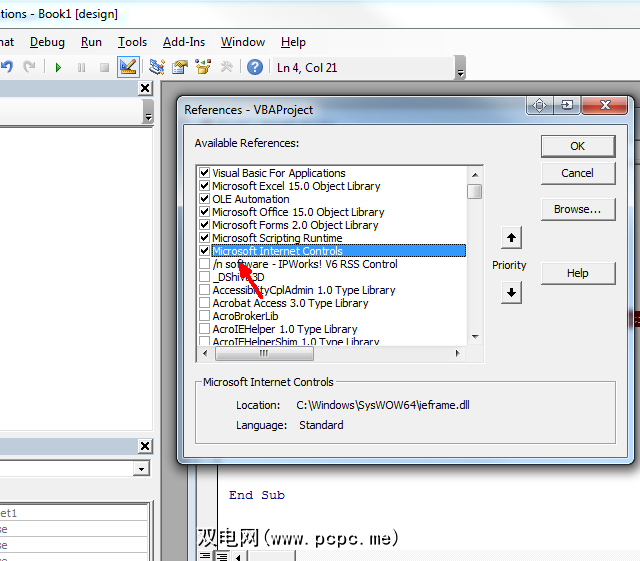Open the Debug menu
640x561 pixels.
point(47,42)
